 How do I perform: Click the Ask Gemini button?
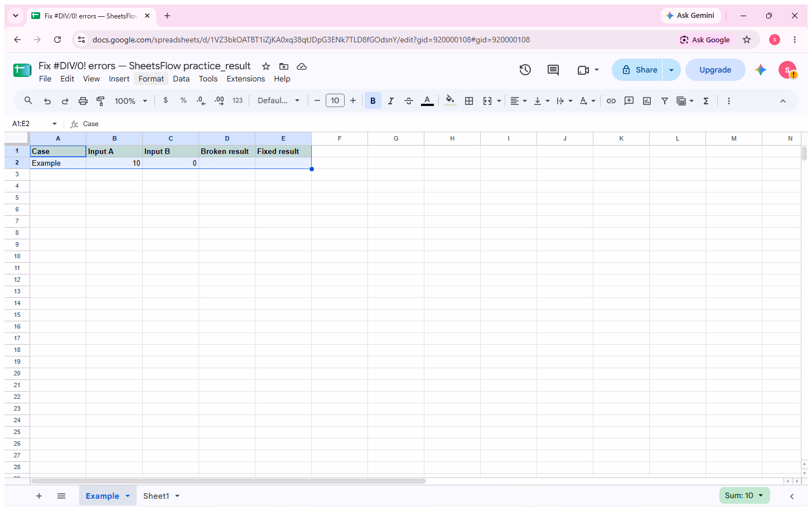click(690, 16)
